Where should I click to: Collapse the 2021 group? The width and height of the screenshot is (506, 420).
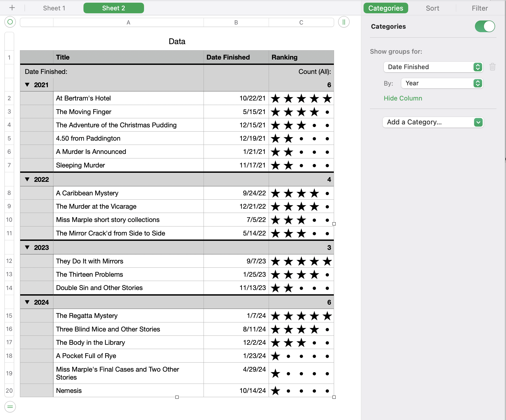[27, 85]
